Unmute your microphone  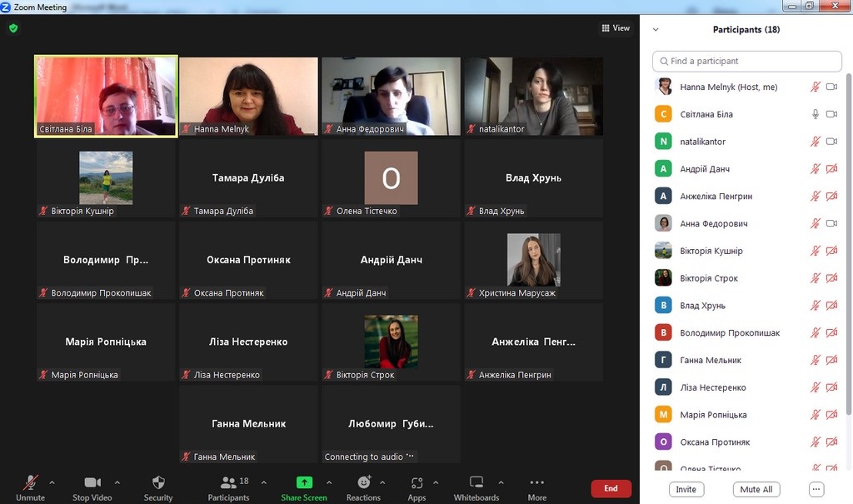point(31,483)
